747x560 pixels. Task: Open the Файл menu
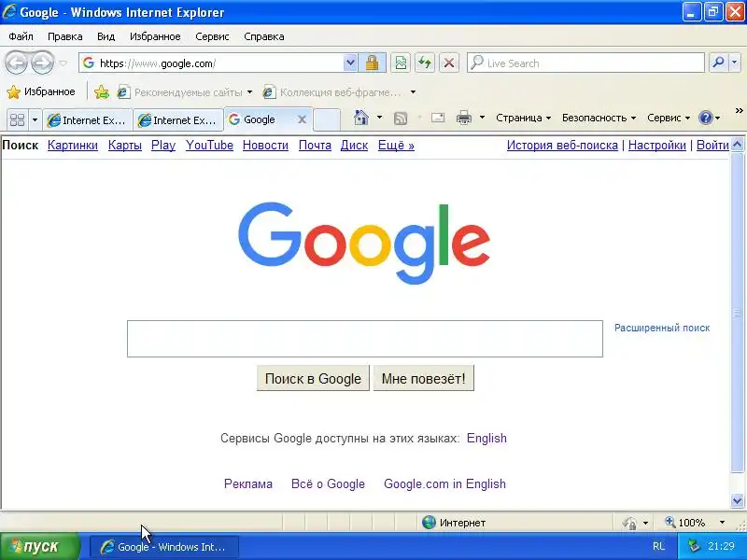pyautogui.click(x=21, y=36)
